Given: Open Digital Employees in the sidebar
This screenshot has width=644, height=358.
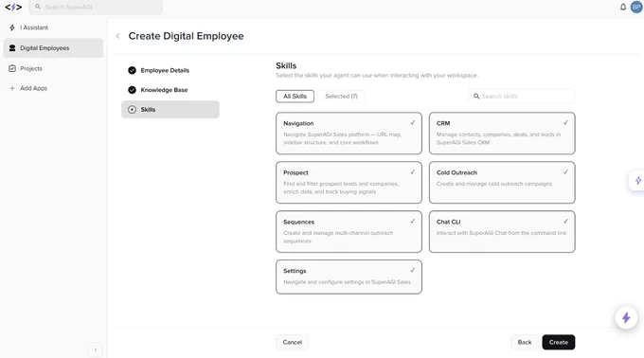Looking at the screenshot, I should coord(53,48).
